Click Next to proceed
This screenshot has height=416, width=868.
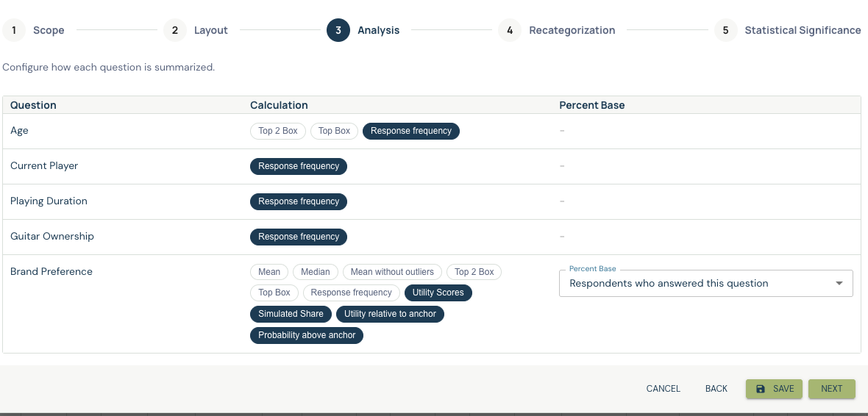(x=831, y=389)
